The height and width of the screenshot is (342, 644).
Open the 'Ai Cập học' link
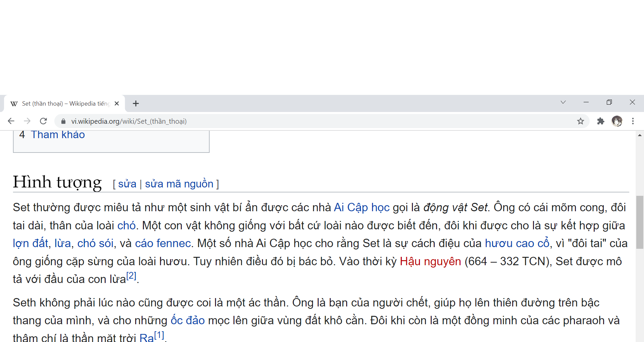coord(362,208)
